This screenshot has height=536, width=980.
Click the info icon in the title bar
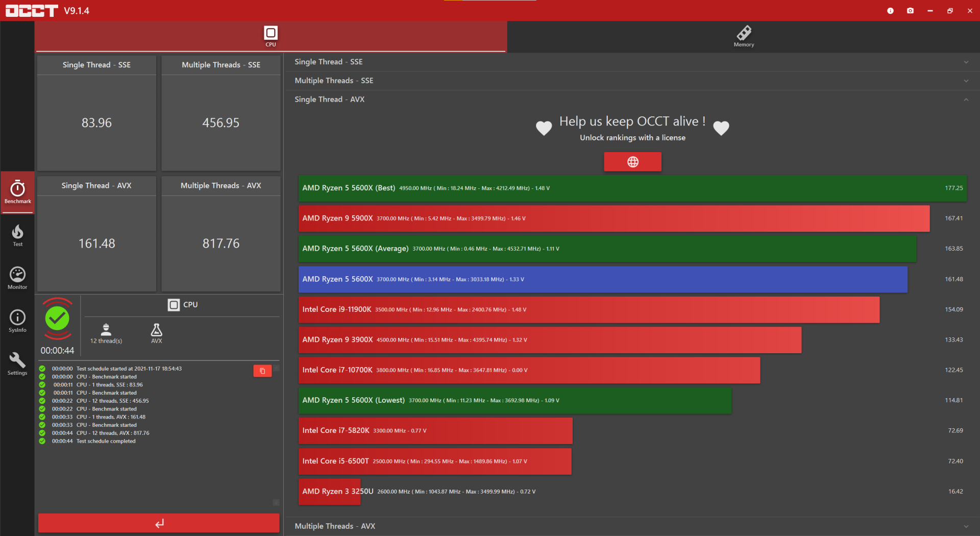pos(890,11)
